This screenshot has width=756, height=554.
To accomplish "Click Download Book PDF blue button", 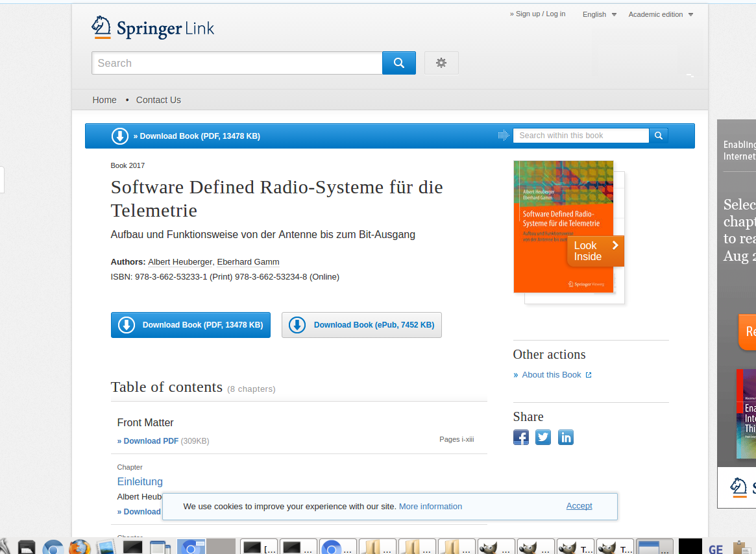I will 191,325.
